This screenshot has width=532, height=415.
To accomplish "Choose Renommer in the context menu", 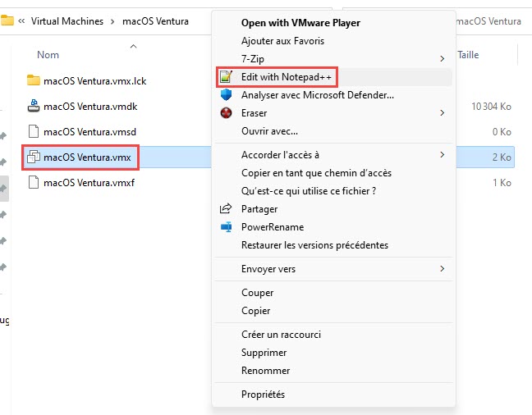I will 264,371.
